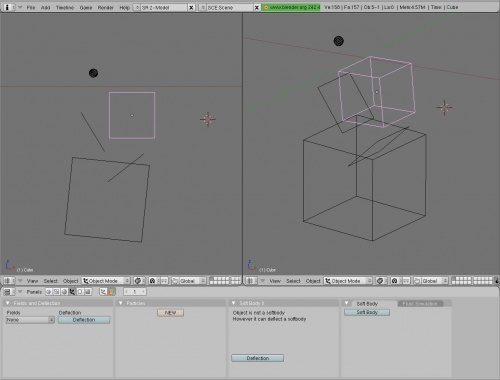Open right viewport window type selector

tap(251, 281)
